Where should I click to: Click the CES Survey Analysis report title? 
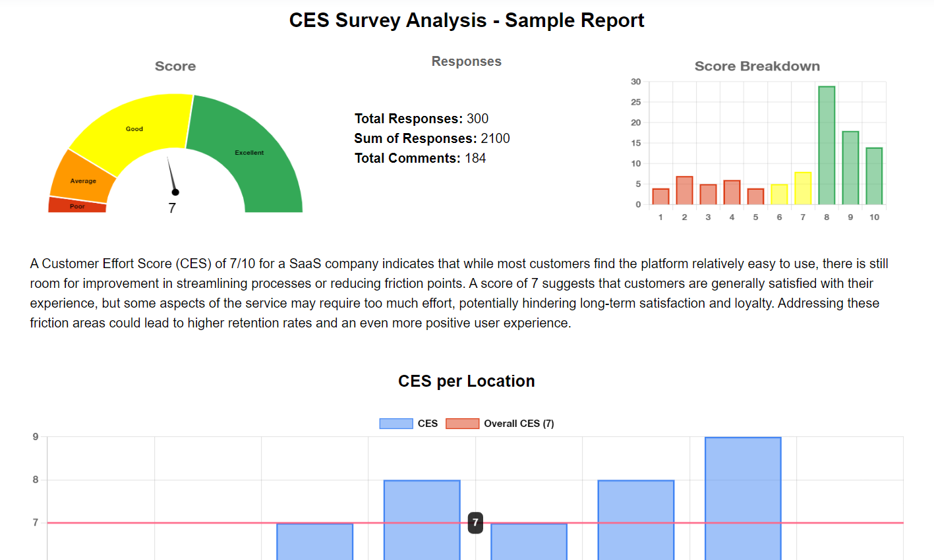[467, 20]
